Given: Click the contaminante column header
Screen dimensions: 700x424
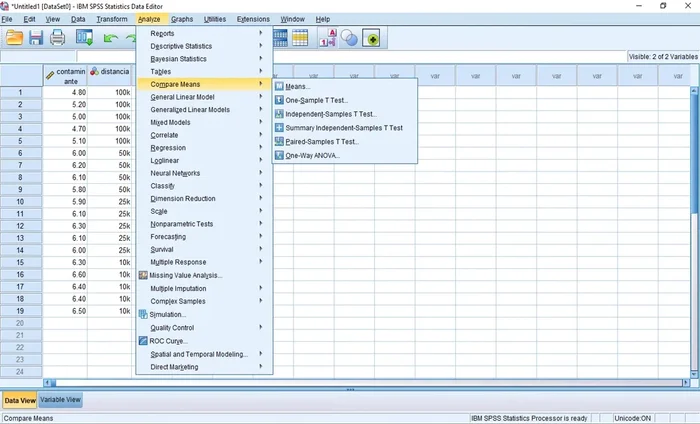Looking at the screenshot, I should pos(64,75).
